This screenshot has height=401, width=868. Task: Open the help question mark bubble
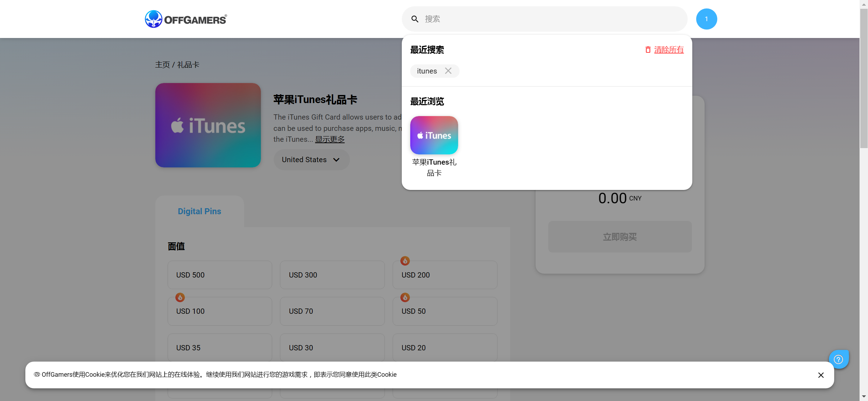[x=838, y=359]
